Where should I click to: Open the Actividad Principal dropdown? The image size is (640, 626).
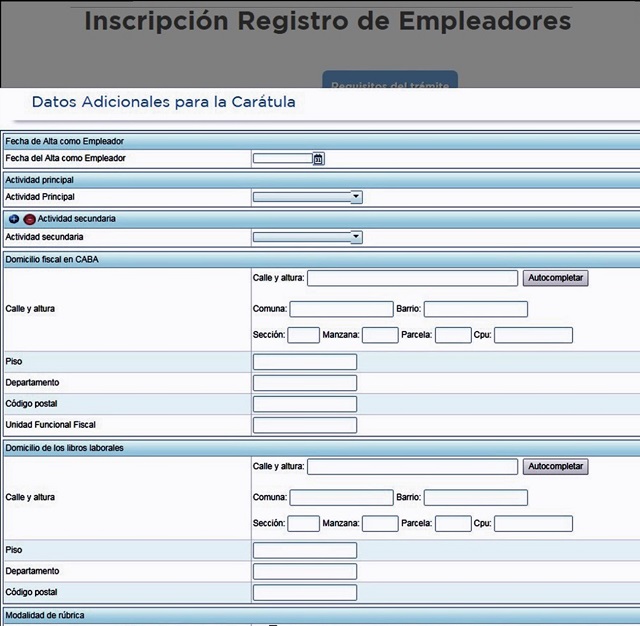click(x=307, y=197)
